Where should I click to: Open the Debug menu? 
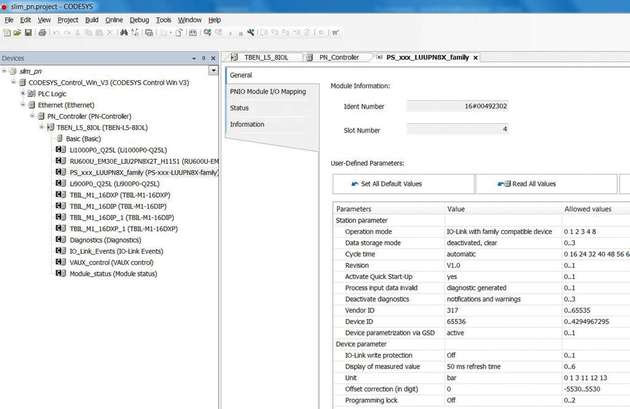tap(139, 20)
